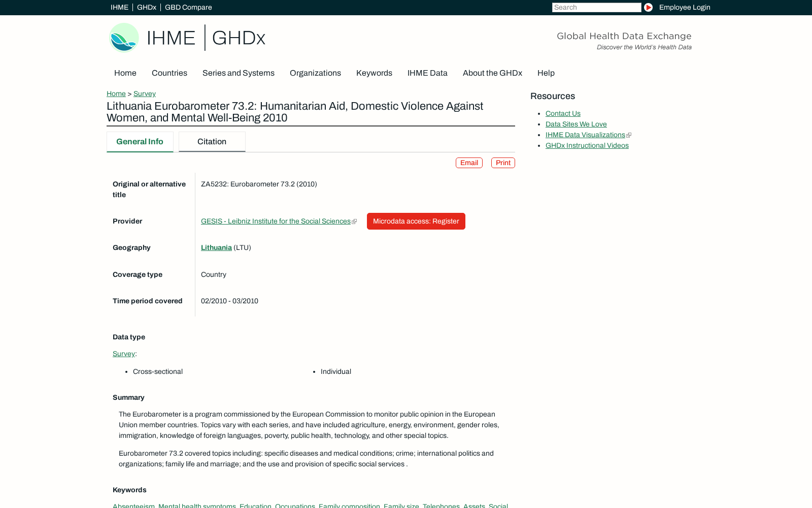Click the IHME leaf logo icon
This screenshot has width=812, height=508.
coord(124,38)
